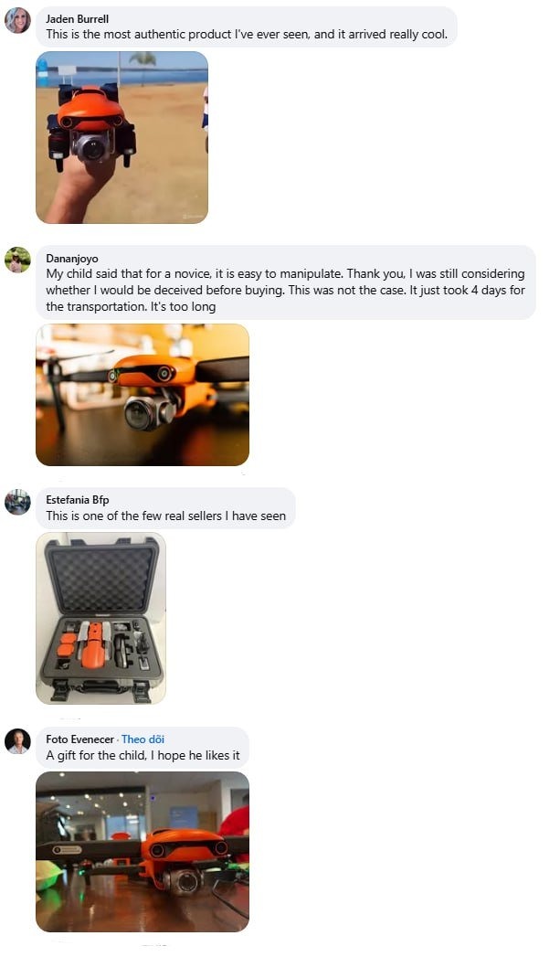Open Dananjoyo's profile avatar
The image size is (560, 957).
[17, 260]
